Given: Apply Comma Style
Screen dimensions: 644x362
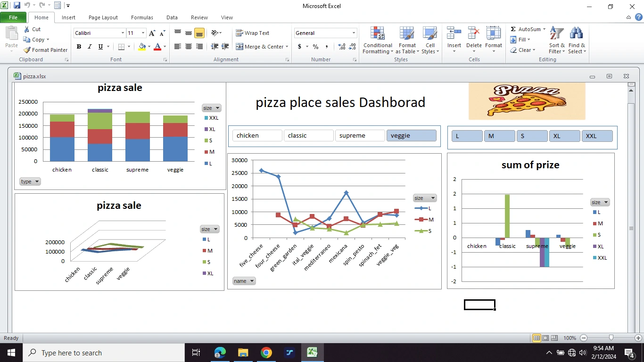Looking at the screenshot, I should pos(327,47).
